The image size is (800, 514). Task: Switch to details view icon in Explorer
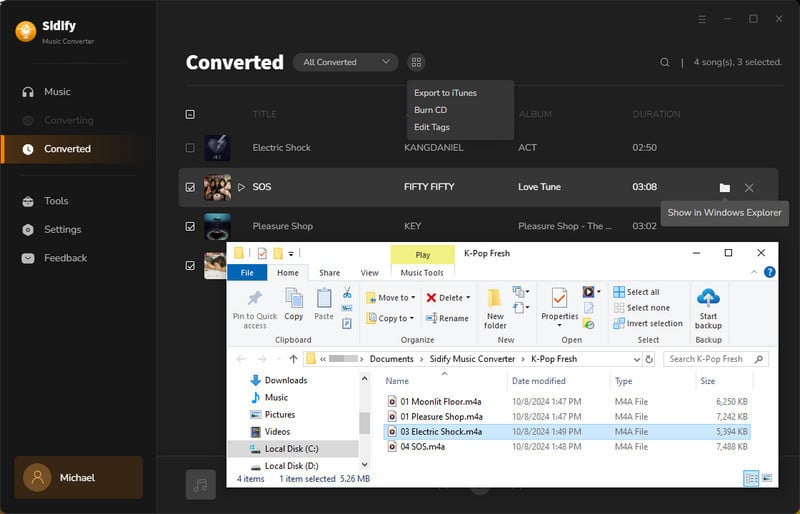point(752,478)
